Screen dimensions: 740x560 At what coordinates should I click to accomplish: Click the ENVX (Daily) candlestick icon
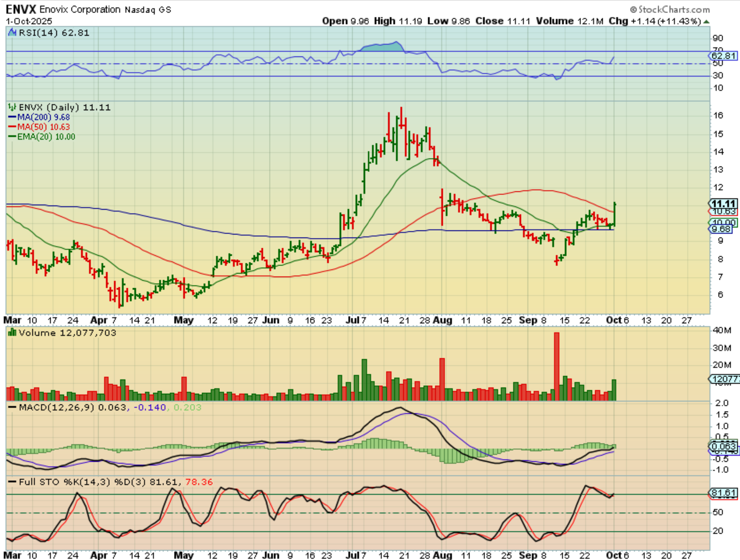(12, 107)
